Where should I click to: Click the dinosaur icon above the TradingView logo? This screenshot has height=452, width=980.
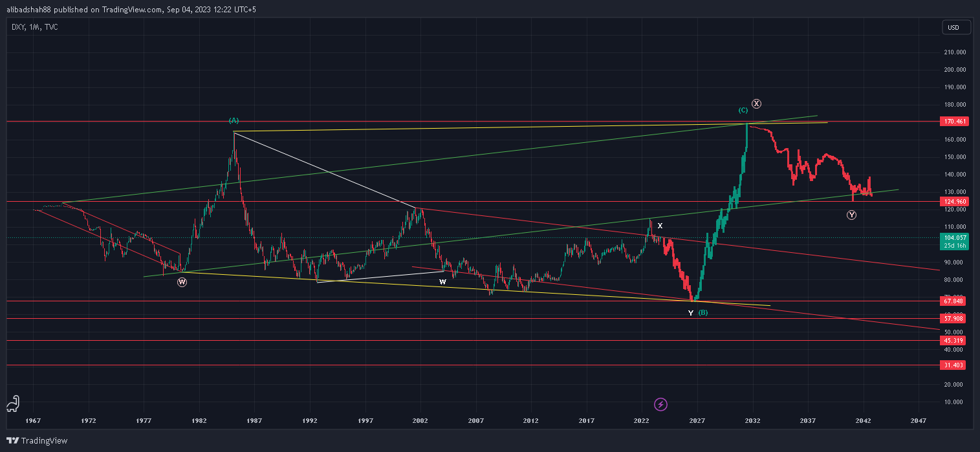pyautogui.click(x=12, y=404)
